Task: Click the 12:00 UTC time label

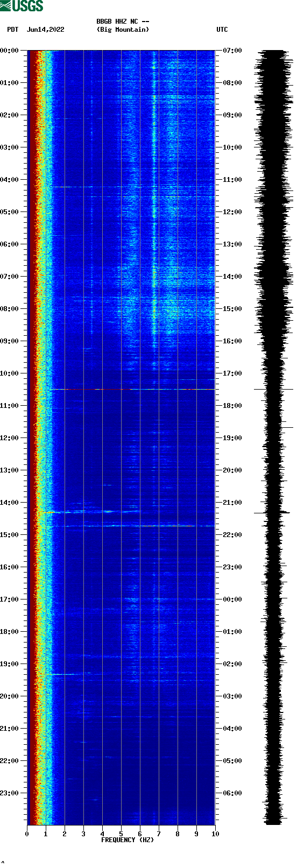Action: point(232,212)
